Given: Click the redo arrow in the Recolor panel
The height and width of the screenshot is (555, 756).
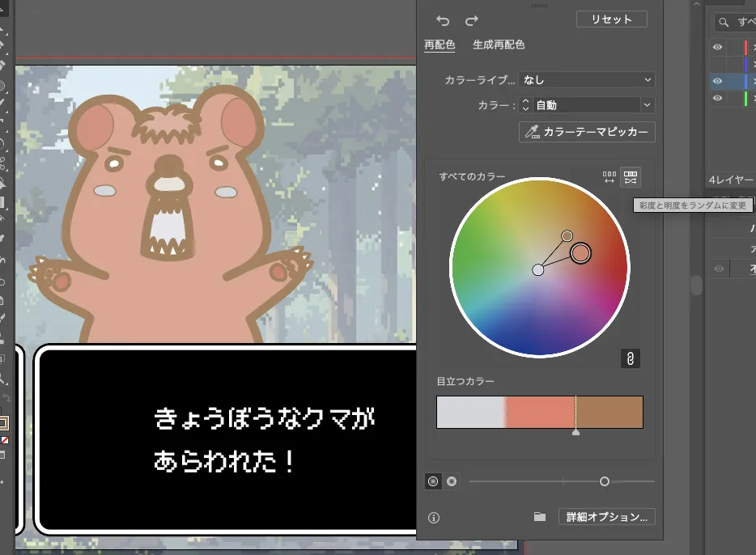Looking at the screenshot, I should (471, 19).
